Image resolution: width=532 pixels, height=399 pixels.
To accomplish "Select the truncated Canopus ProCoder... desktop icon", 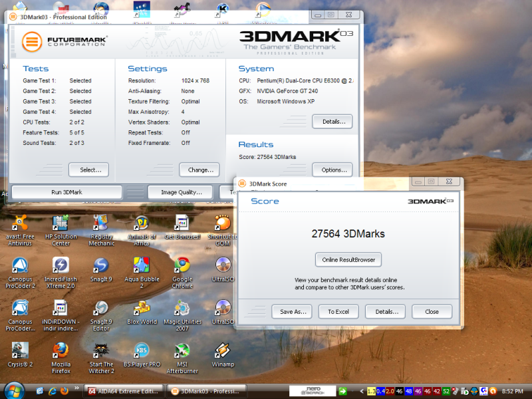I will click(x=20, y=315).
